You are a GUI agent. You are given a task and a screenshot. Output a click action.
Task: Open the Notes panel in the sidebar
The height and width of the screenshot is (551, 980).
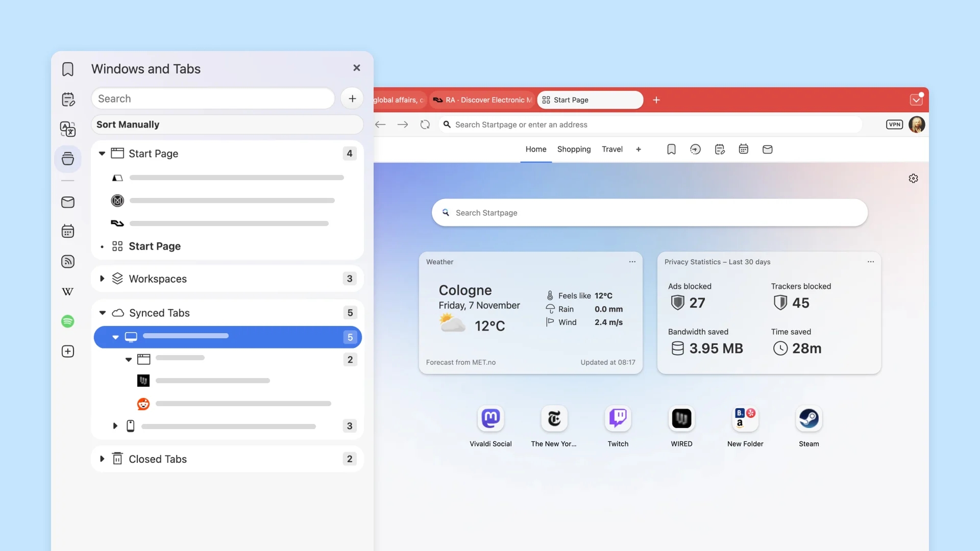pyautogui.click(x=68, y=99)
